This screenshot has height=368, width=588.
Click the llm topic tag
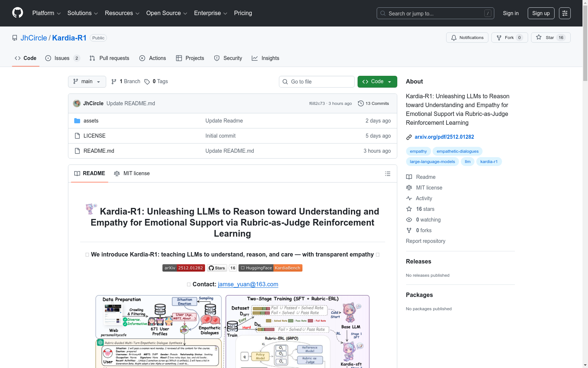(x=467, y=162)
